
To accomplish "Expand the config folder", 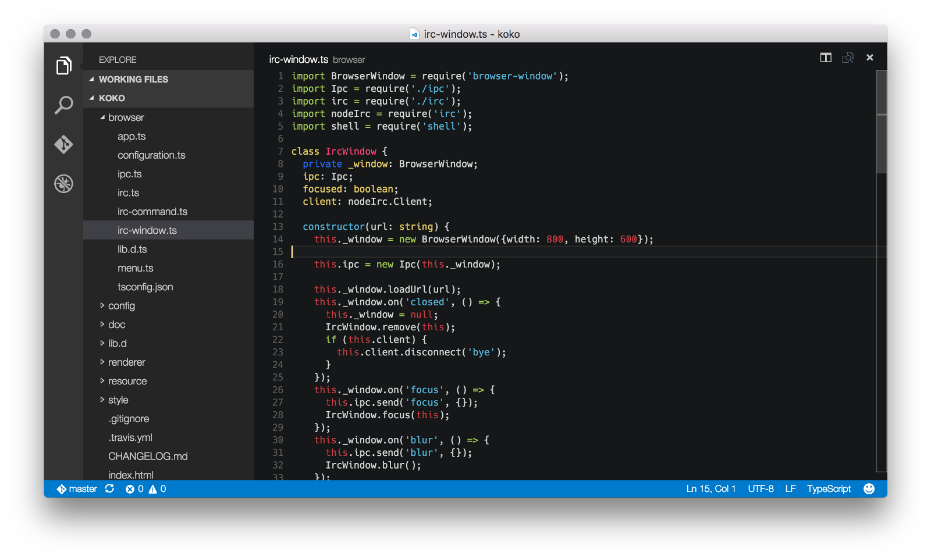I will tap(102, 306).
